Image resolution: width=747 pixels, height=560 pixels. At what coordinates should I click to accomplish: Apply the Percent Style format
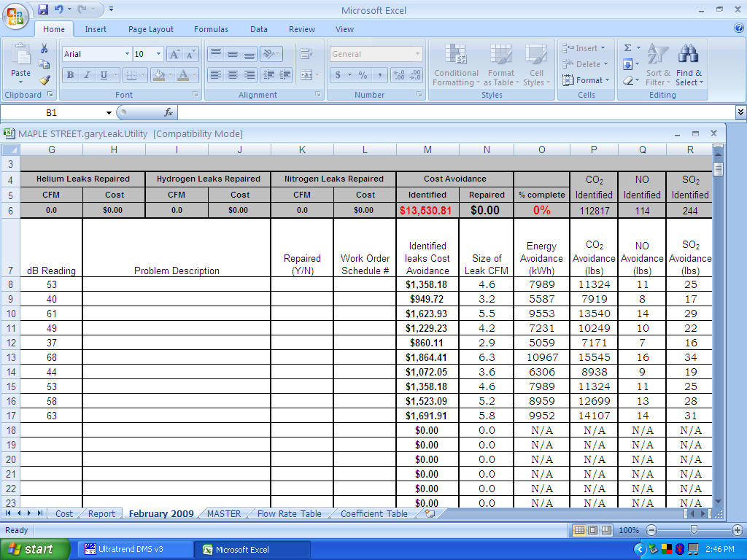(363, 75)
